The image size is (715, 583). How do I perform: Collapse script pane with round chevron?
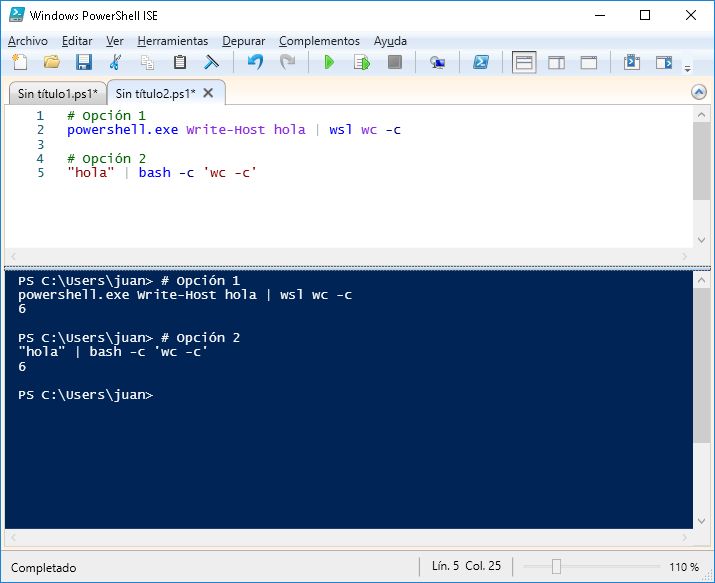699,92
